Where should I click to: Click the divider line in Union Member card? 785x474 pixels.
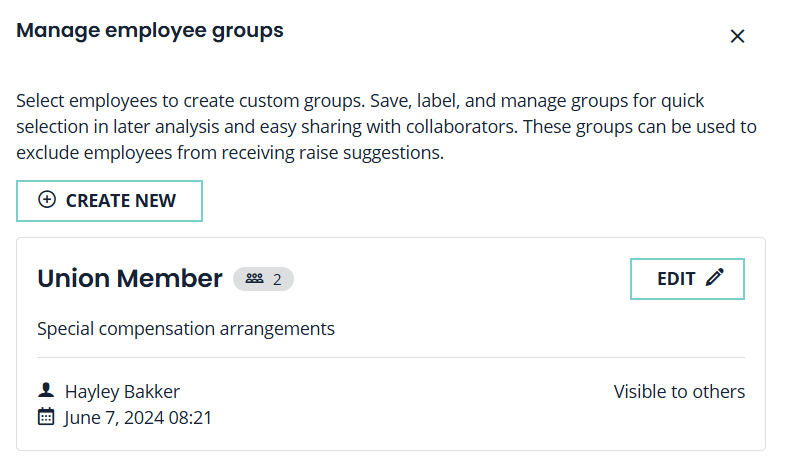click(x=390, y=357)
